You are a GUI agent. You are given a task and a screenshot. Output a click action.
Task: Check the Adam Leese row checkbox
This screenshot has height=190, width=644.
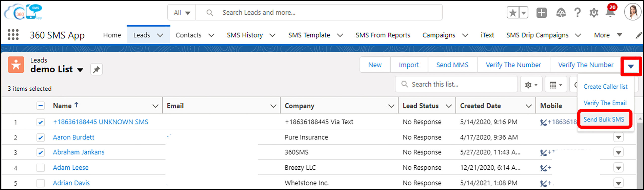41,168
